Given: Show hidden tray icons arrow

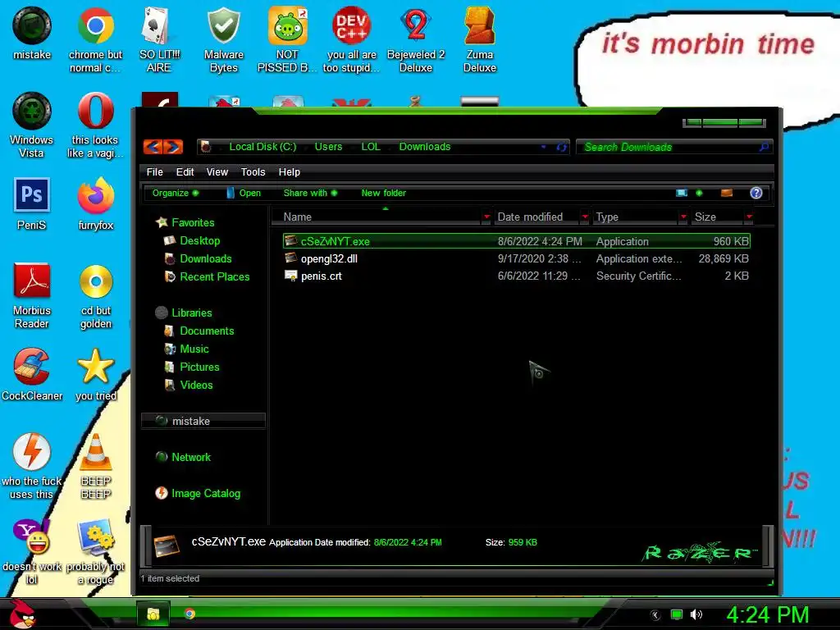Looking at the screenshot, I should coord(655,615).
